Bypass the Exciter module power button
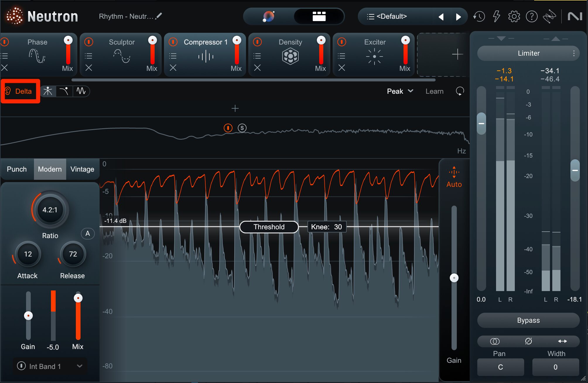The height and width of the screenshot is (383, 588). pyautogui.click(x=342, y=42)
